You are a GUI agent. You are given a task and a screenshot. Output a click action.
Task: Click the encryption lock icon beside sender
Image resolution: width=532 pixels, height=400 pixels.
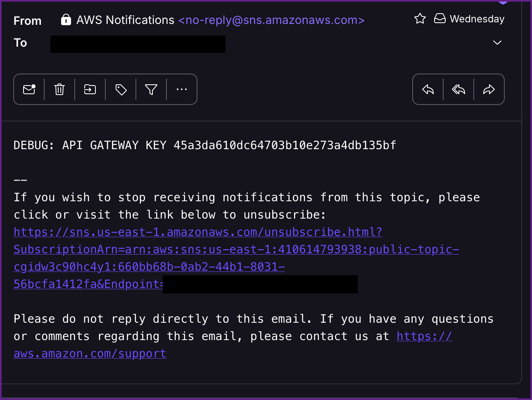(x=66, y=20)
